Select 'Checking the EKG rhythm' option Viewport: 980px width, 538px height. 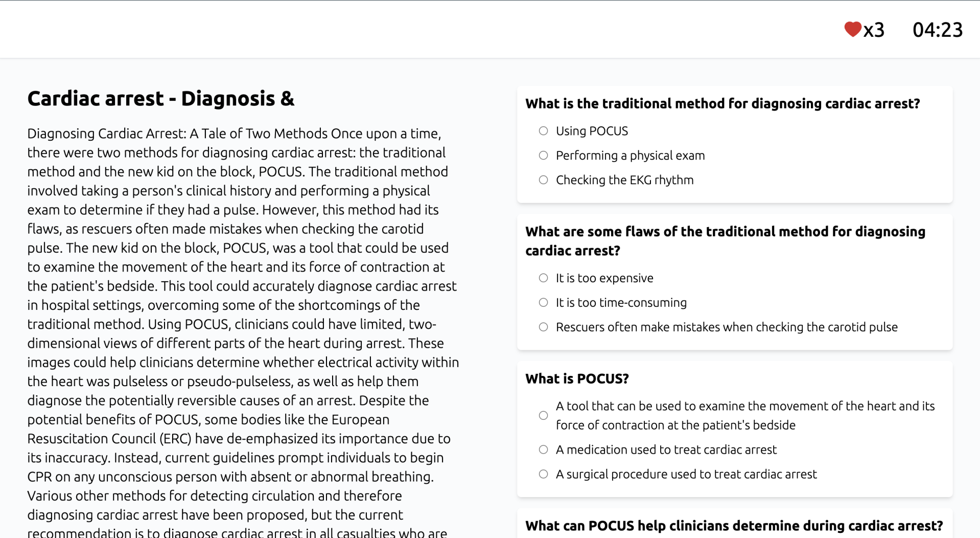tap(543, 180)
